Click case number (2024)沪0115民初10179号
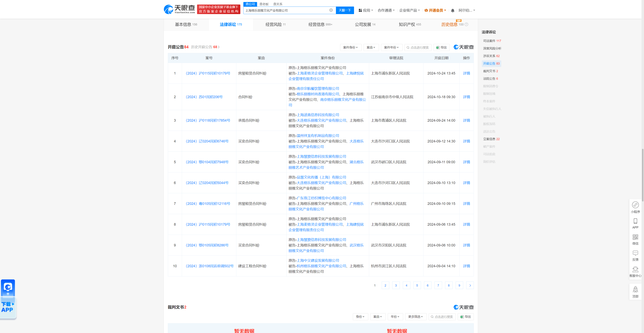This screenshot has width=644, height=333. pos(208,73)
